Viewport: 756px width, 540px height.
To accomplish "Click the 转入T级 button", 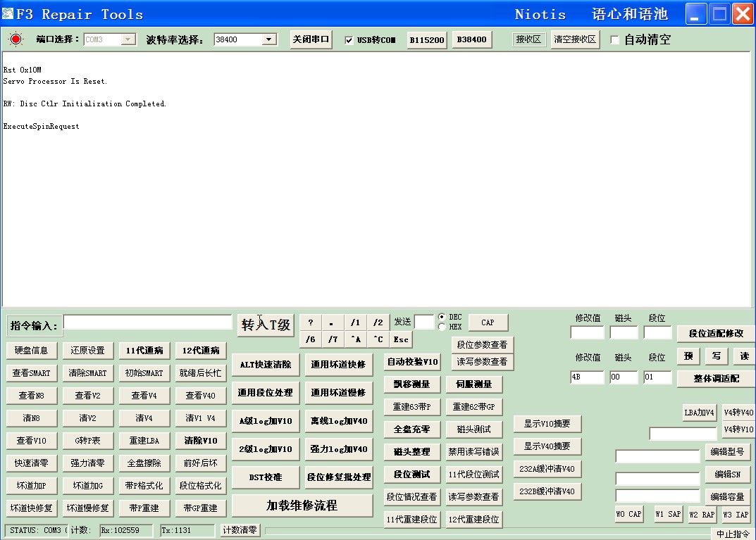I will coord(266,325).
